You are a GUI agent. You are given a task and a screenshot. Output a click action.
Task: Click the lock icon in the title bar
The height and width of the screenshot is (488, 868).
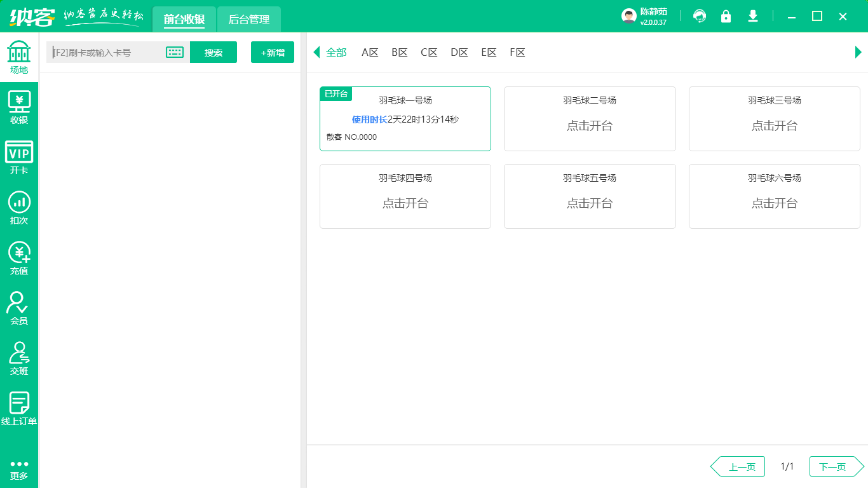click(726, 16)
